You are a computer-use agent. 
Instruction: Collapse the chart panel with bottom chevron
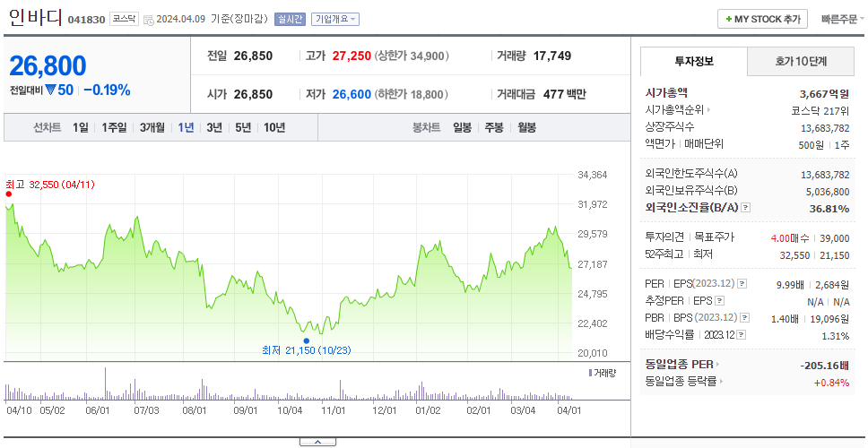coord(317,442)
